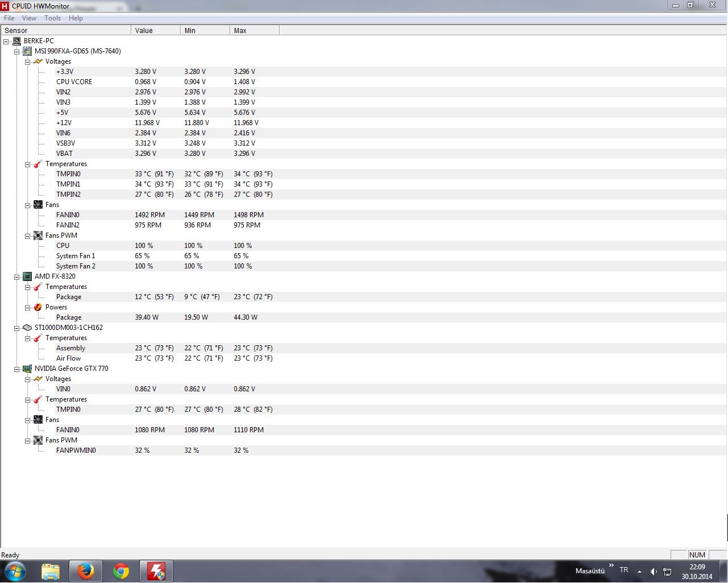This screenshot has width=728, height=583.
Task: Click the 1492 RPM FANIN0 value
Action: [x=149, y=215]
